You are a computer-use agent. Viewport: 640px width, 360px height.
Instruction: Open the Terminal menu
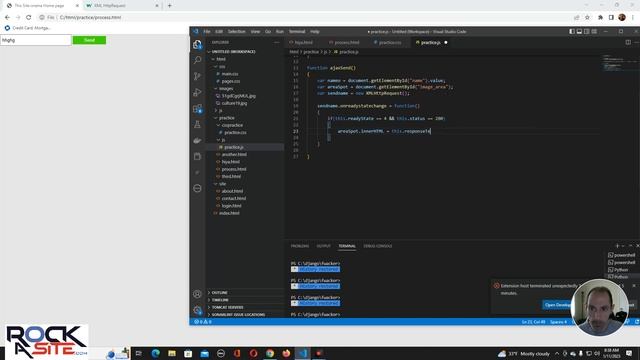297,31
